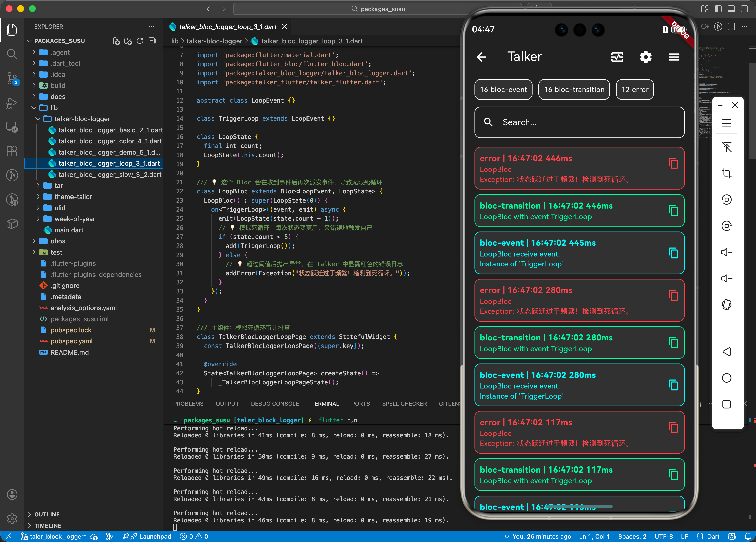Viewport: 756px width, 542px height.
Task: Open Talker monitor chart icon
Action: (x=617, y=57)
